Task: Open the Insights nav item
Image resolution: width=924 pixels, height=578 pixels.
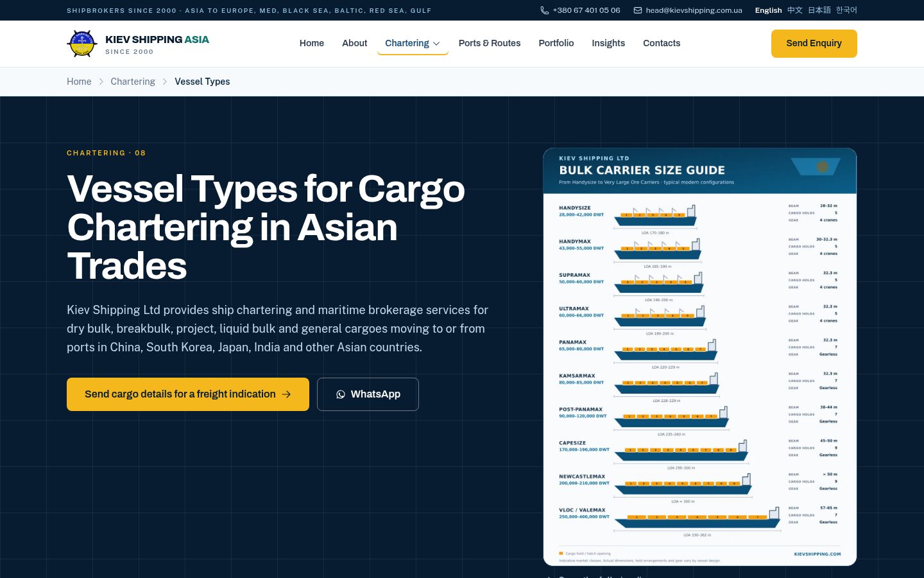Action: point(608,43)
